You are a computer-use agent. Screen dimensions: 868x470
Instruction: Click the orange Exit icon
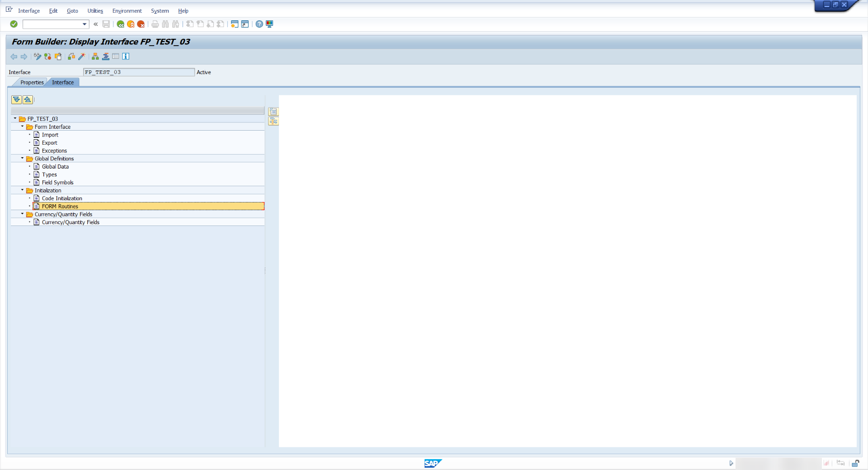click(131, 24)
